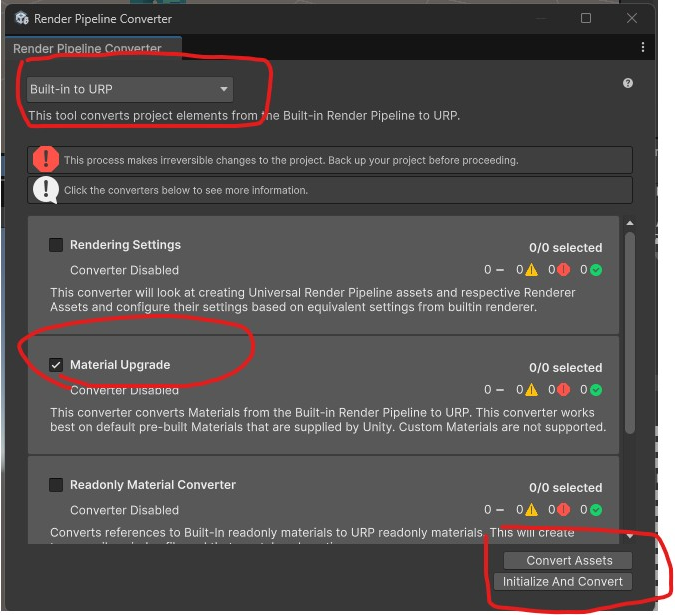
Task: Click Readonly Material Converter green check icon
Action: (596, 510)
